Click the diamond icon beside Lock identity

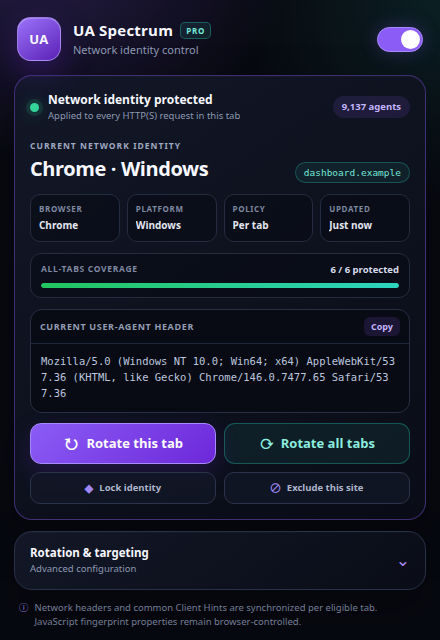[x=89, y=489]
